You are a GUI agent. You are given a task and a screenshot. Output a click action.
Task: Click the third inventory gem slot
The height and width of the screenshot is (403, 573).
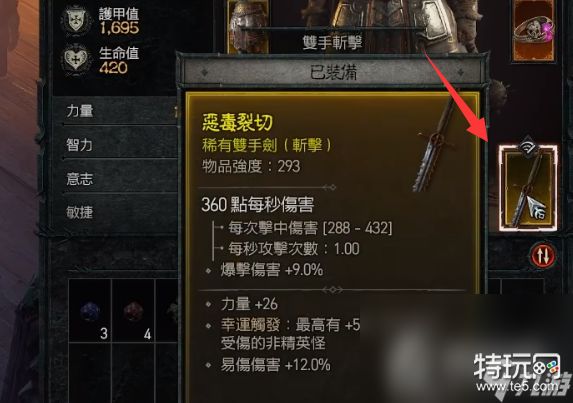point(168,311)
